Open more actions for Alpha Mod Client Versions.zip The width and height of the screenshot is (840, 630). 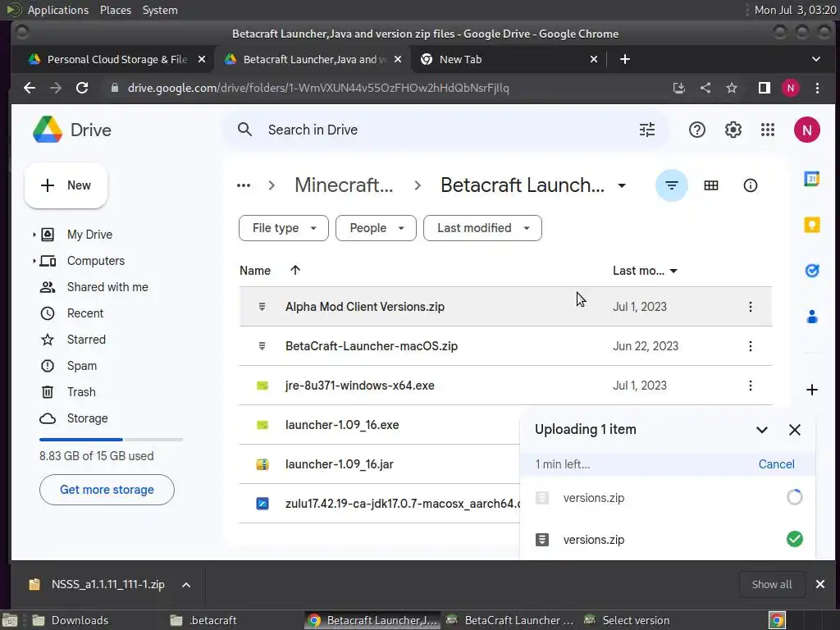(x=750, y=307)
